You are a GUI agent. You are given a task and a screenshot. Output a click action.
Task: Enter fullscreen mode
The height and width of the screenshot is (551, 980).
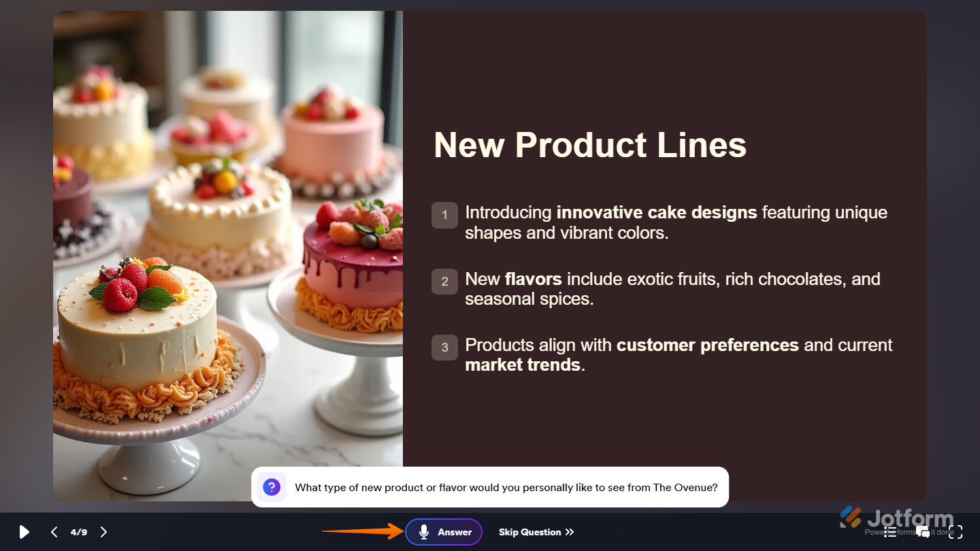[x=955, y=532]
